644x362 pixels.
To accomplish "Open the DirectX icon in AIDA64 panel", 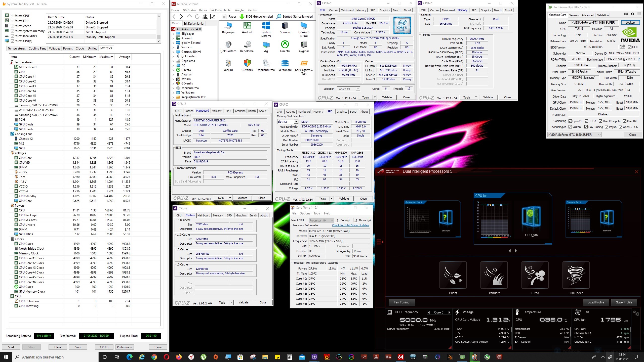I will pyautogui.click(x=285, y=44).
